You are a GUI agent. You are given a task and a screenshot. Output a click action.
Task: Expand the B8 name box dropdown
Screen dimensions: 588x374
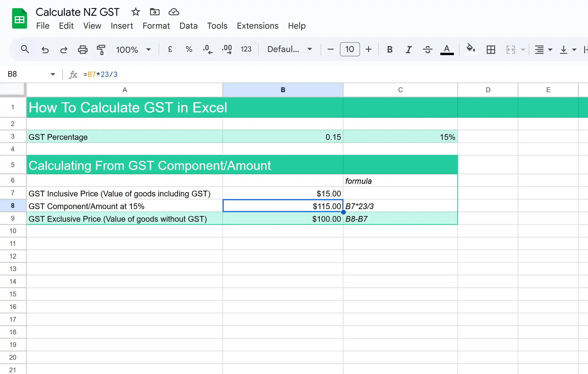(53, 74)
